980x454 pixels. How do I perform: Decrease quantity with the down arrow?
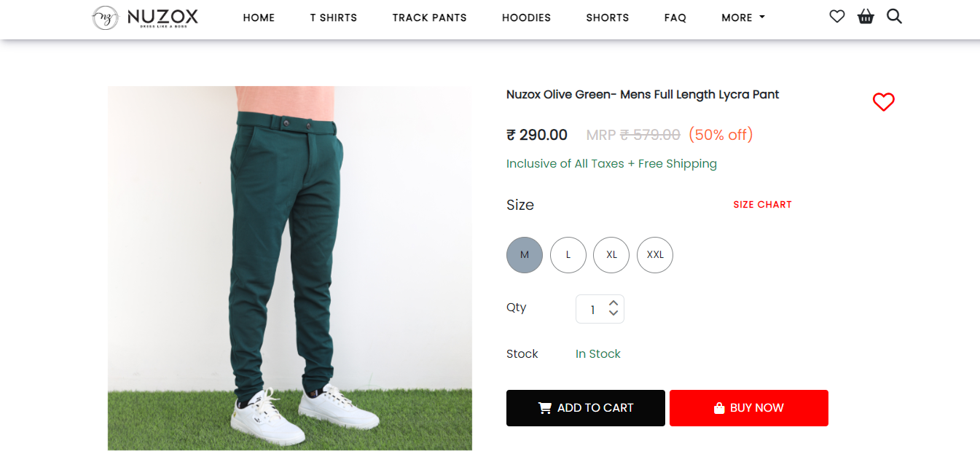click(x=614, y=314)
